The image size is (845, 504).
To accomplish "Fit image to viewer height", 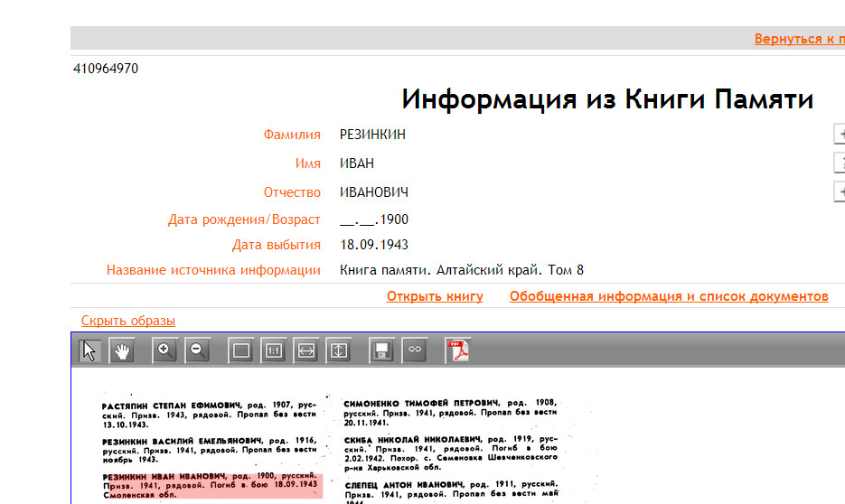I will pos(338,350).
